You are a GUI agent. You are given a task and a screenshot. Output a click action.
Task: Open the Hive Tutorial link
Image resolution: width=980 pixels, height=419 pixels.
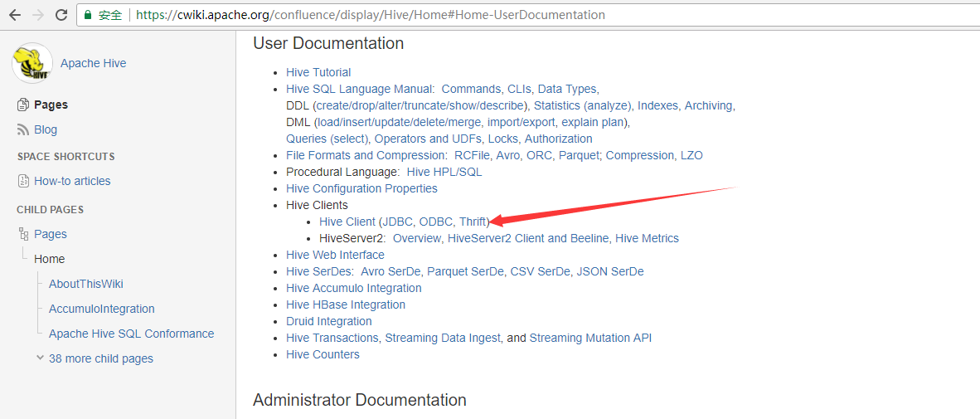(318, 72)
